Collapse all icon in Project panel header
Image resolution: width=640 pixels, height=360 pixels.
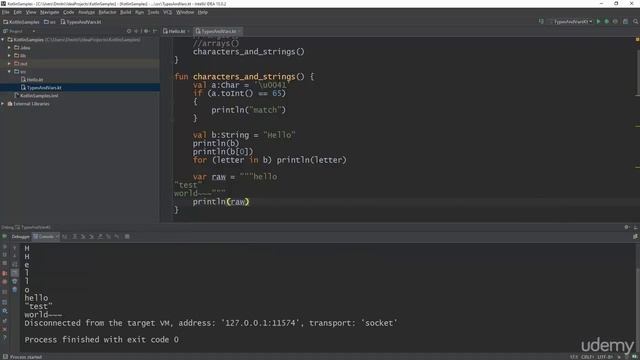click(136, 31)
